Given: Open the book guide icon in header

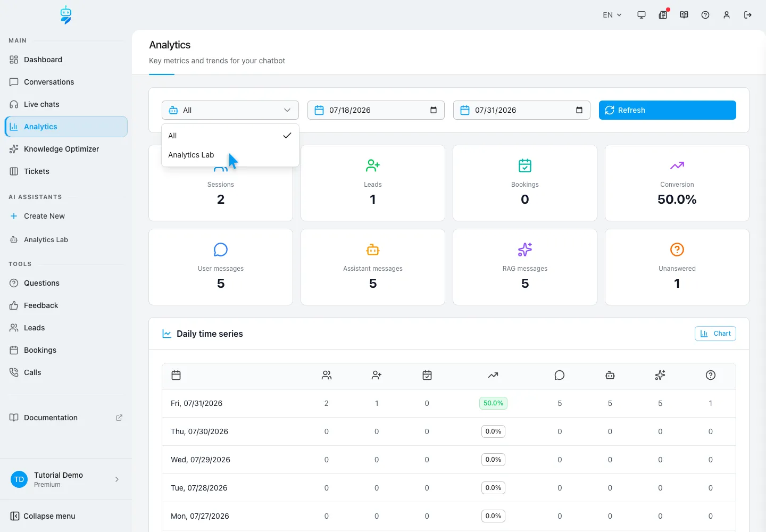Looking at the screenshot, I should point(684,15).
